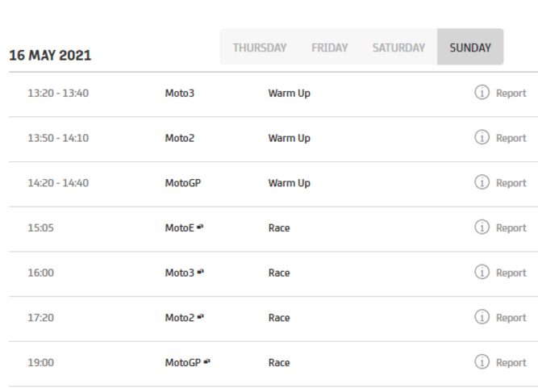Switch to the Friday tab
538x392 pixels.
(x=330, y=48)
